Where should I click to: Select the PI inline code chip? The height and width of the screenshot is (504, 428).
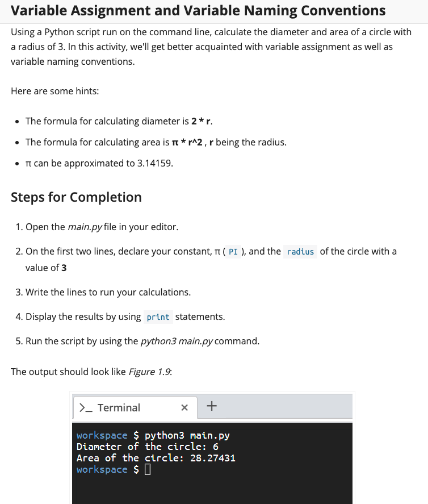(x=233, y=251)
